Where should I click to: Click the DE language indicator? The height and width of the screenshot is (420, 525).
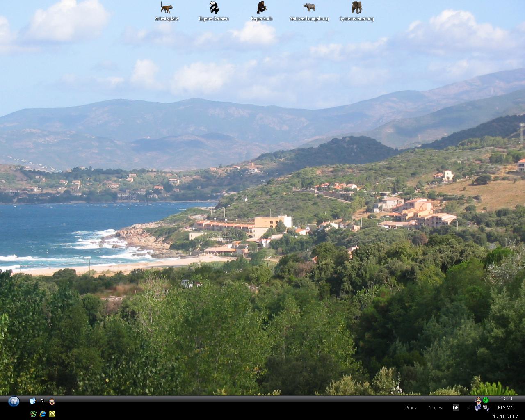[x=456, y=408]
